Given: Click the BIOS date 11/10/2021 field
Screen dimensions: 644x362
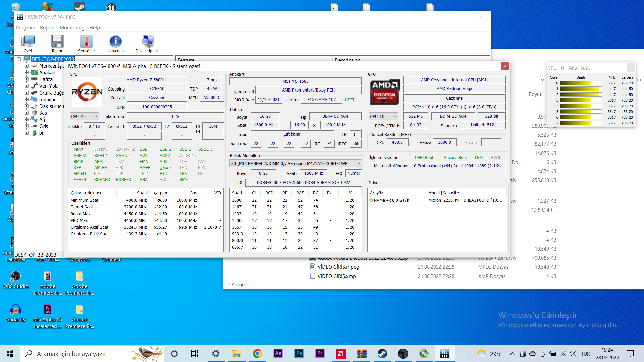Looking at the screenshot, I should 268,100.
